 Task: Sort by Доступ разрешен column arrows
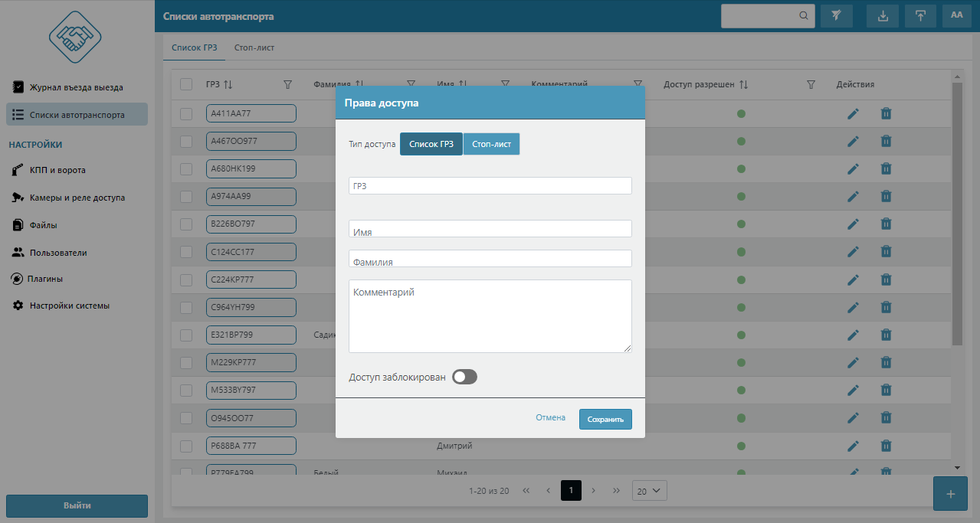pos(743,85)
